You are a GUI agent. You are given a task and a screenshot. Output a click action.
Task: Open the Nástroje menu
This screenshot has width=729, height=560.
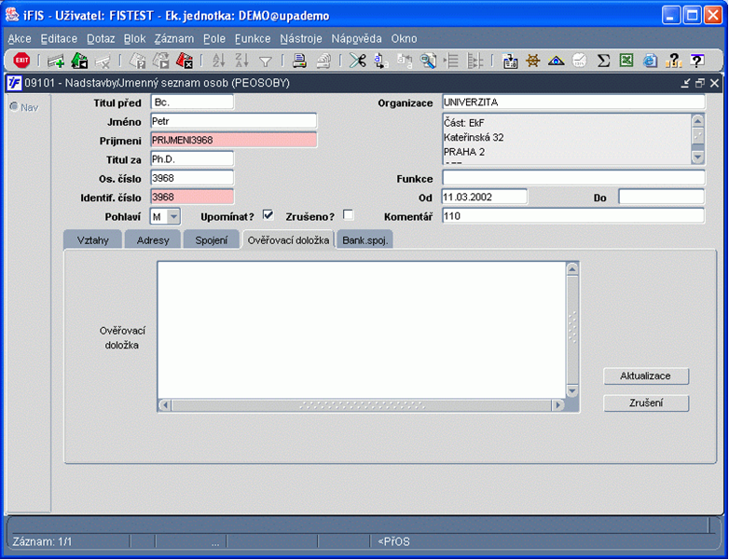(301, 38)
